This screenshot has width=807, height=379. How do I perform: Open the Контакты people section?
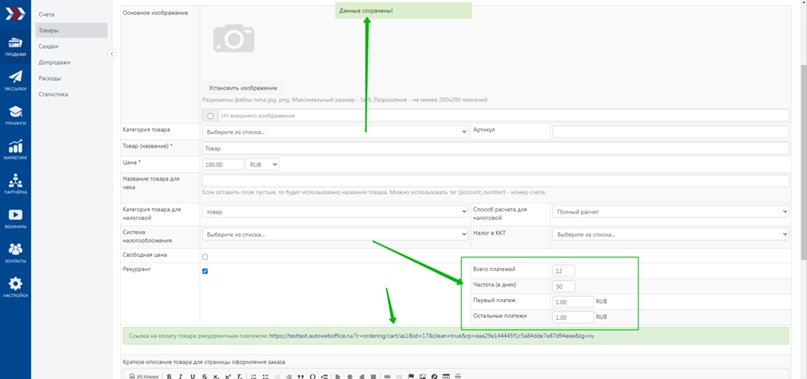click(15, 252)
